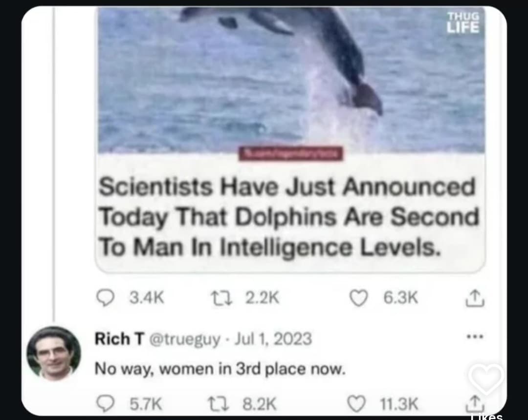Viewport: 528px width, 420px height.
Task: Share the dolphin article tweet
Action: 475,298
